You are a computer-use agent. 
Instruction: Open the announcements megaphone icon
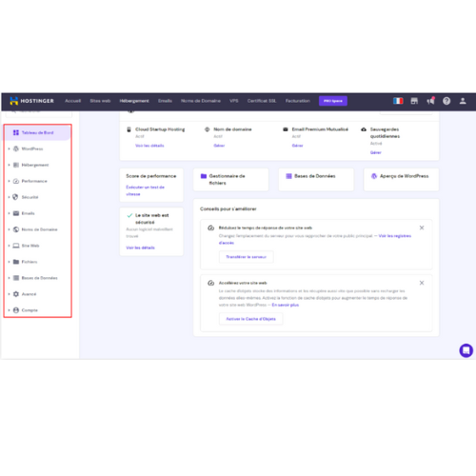click(x=430, y=101)
